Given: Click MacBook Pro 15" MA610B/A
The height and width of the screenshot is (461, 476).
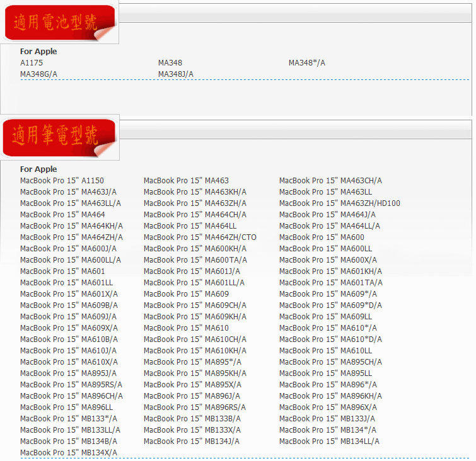Looking at the screenshot, I should tap(69, 339).
